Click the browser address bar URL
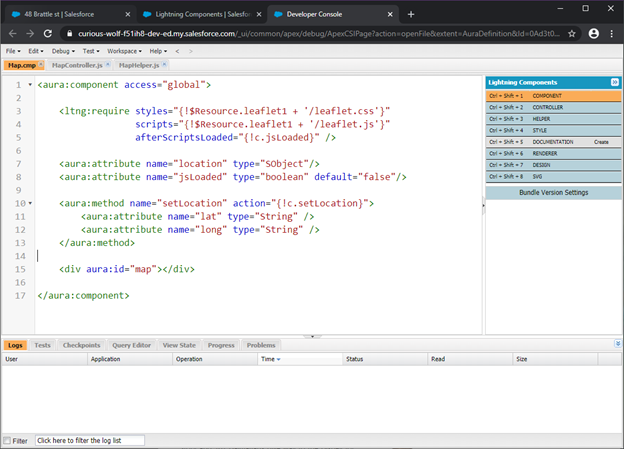Screen dimensions: 624x449 point(318,34)
